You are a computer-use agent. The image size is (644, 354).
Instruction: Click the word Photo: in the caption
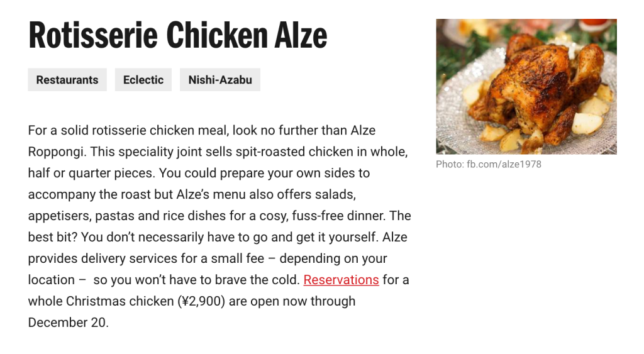pyautogui.click(x=450, y=164)
